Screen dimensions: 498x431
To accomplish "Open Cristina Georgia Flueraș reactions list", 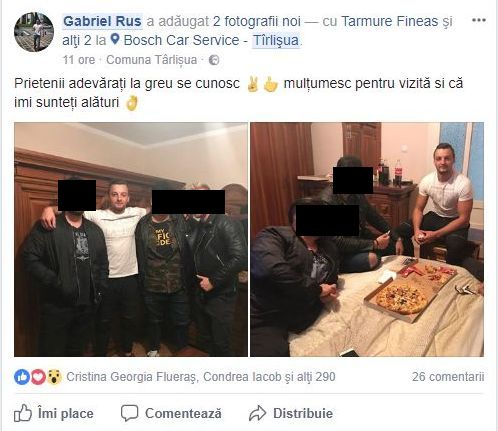I will [132, 377].
